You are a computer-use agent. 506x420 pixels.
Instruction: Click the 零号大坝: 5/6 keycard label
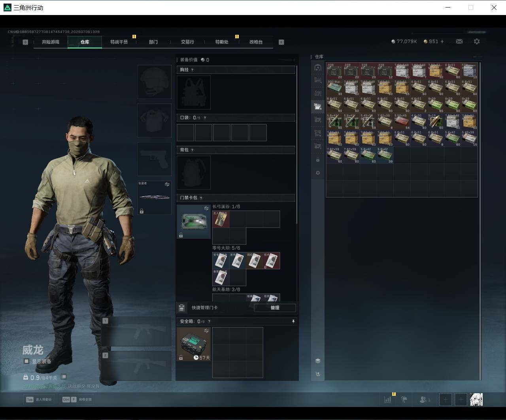tap(226, 248)
